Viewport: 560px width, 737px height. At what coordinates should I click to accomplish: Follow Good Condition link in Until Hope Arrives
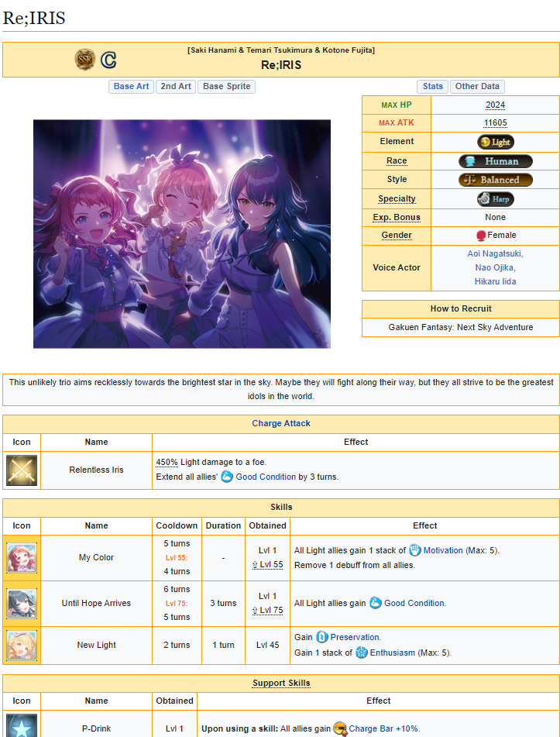click(414, 603)
